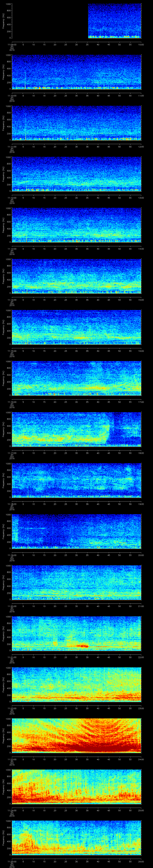Click the 11:16:00 time label

point(12,402)
